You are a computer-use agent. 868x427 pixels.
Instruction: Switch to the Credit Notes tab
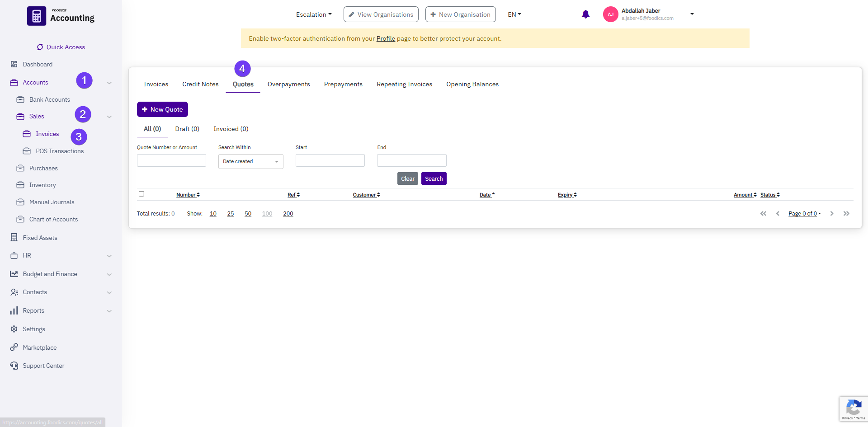200,84
